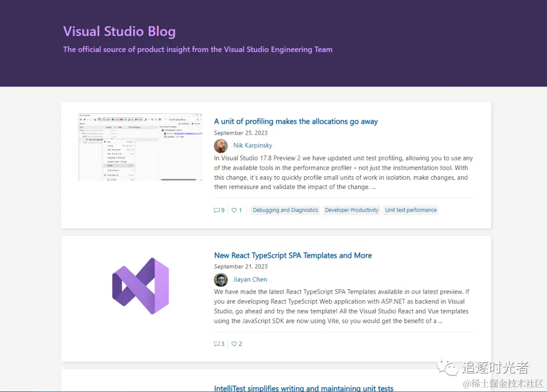
Task: Click the date September 21, 2023
Action: [x=241, y=266]
